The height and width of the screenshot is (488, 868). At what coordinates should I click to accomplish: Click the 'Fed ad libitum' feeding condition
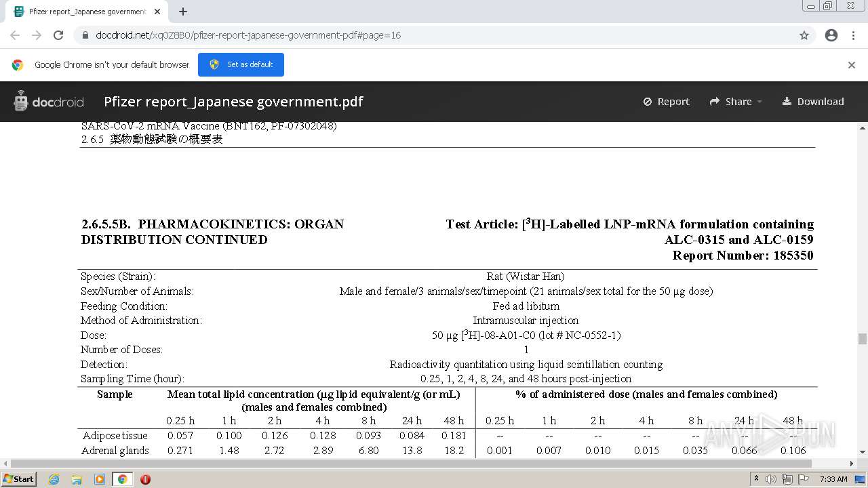tap(526, 306)
